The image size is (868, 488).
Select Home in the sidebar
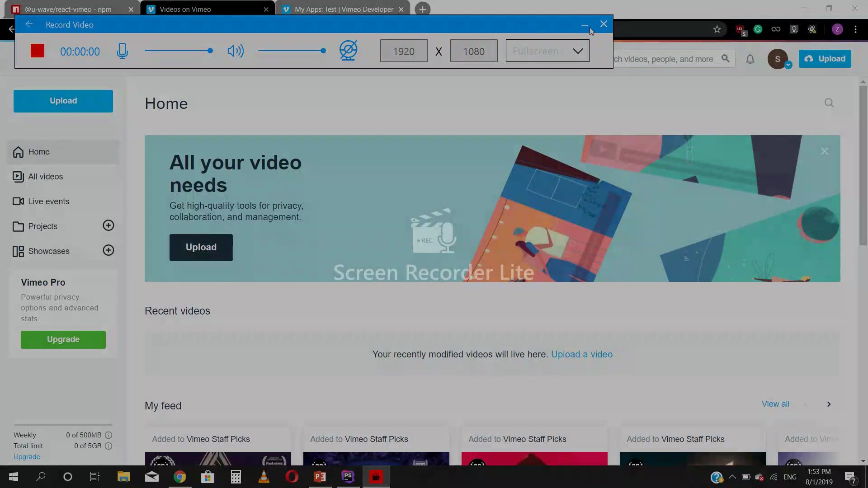(63, 152)
